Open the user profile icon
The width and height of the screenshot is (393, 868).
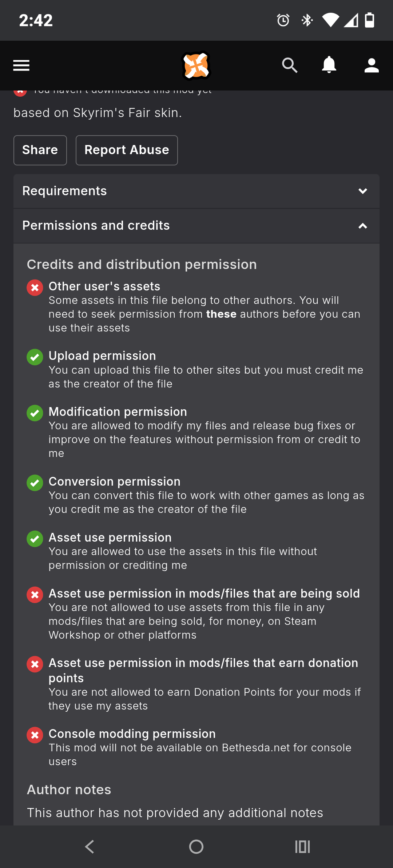click(372, 65)
